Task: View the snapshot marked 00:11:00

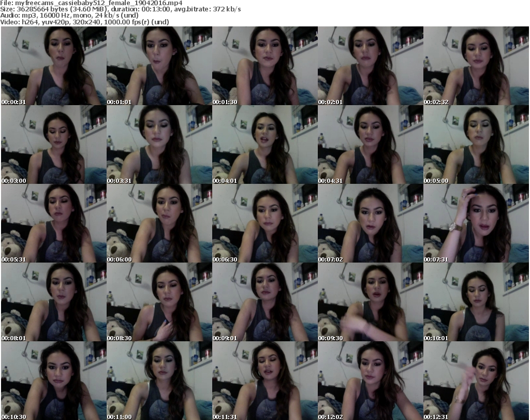Action: (159, 381)
